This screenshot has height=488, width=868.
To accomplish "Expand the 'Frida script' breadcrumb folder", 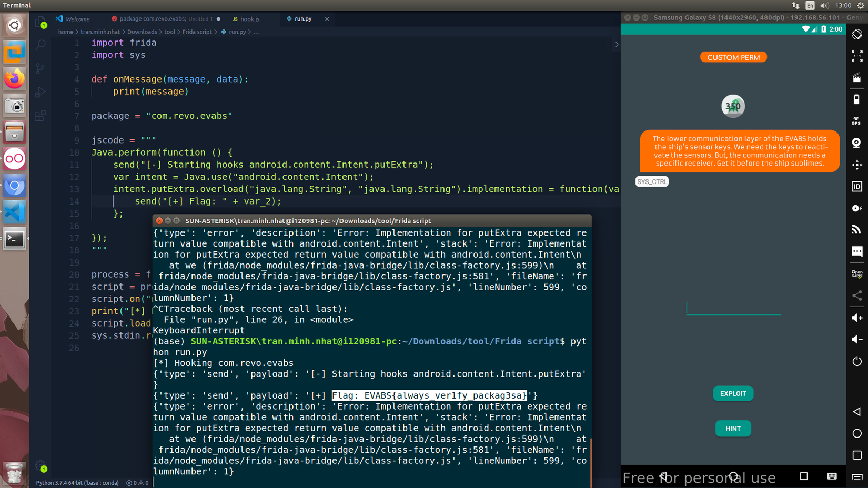I will point(197,32).
